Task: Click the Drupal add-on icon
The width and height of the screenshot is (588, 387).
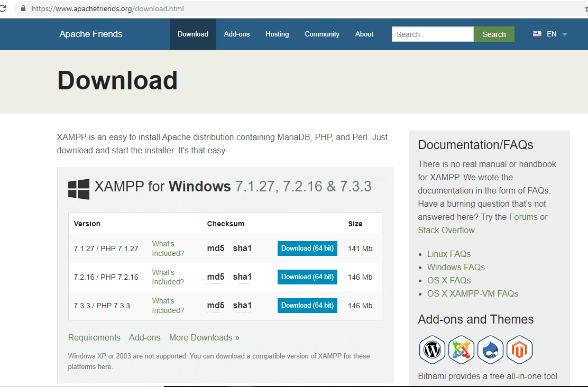Action: 490,349
